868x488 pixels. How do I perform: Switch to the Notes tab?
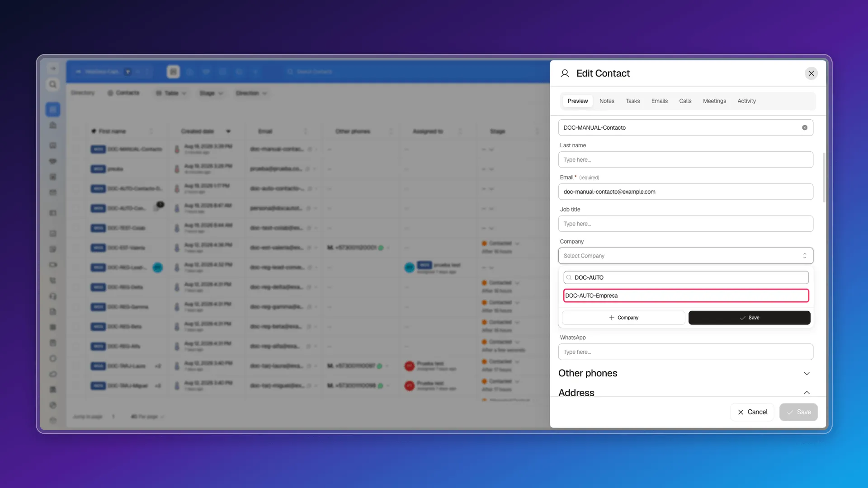tap(607, 101)
